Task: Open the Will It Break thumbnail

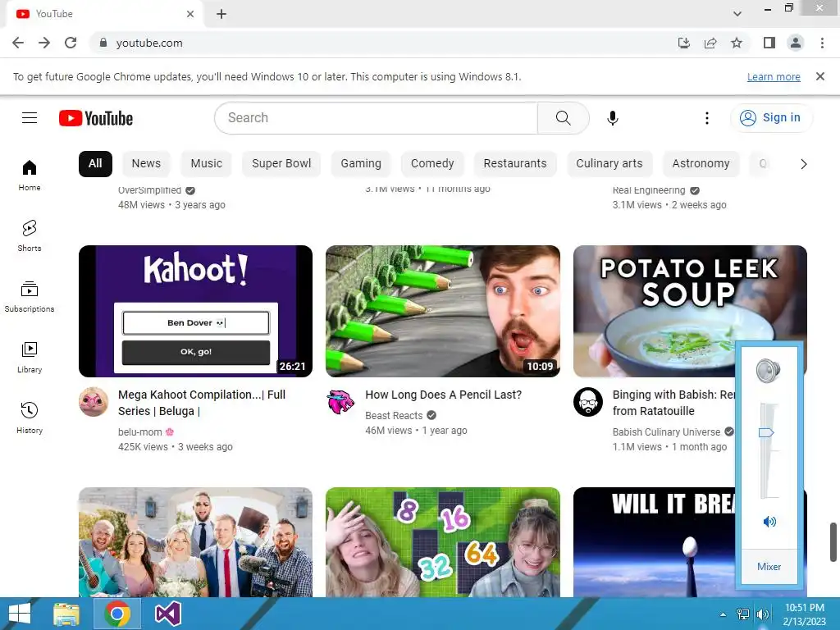Action: pos(655,542)
